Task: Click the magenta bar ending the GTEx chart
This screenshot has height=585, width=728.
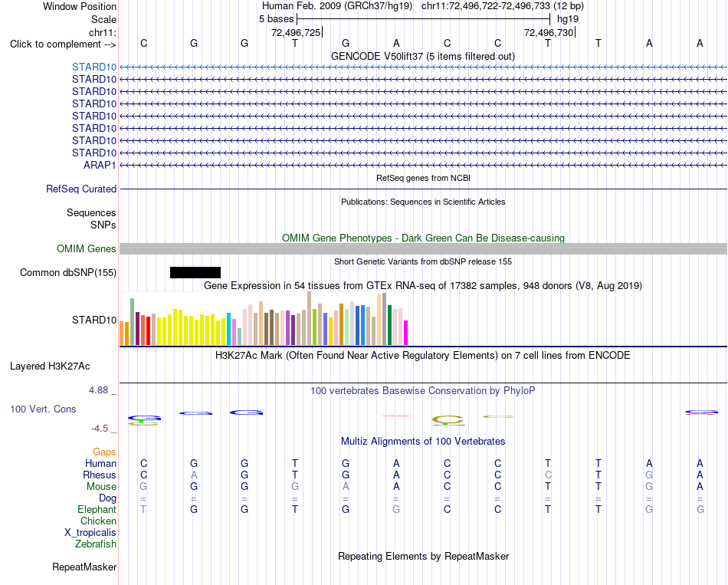Action: click(x=406, y=333)
